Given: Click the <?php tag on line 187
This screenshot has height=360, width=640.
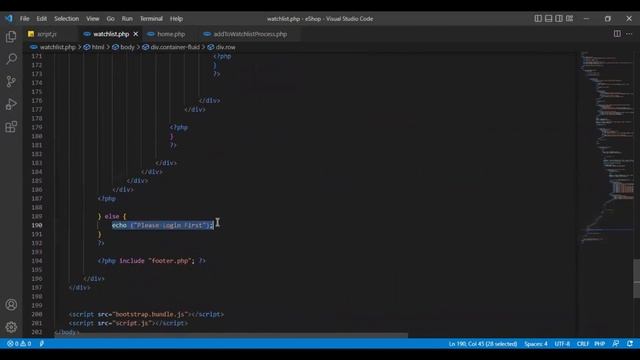Looking at the screenshot, I should [x=107, y=198].
